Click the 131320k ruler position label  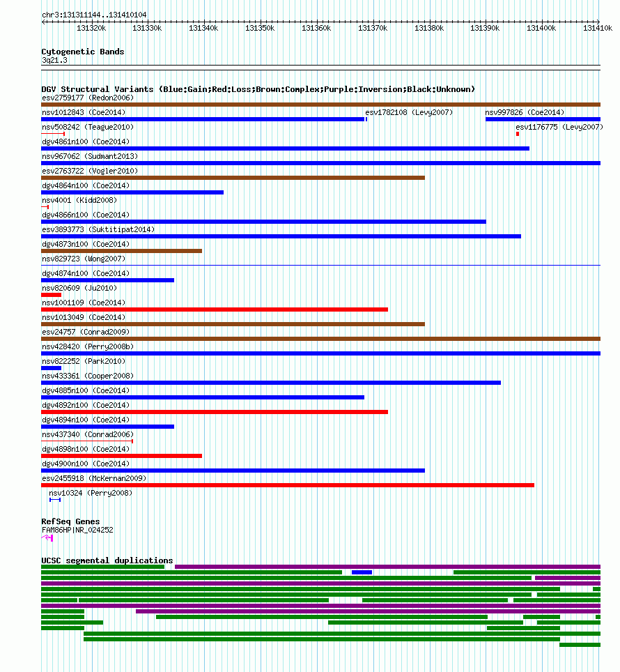[x=91, y=28]
